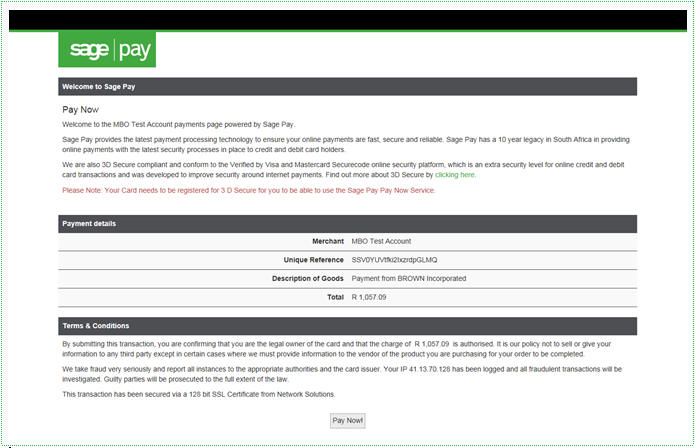This screenshot has height=448, width=695.
Task: Click the 'Welcome to the MBO Test Account' sentence
Action: (178, 125)
